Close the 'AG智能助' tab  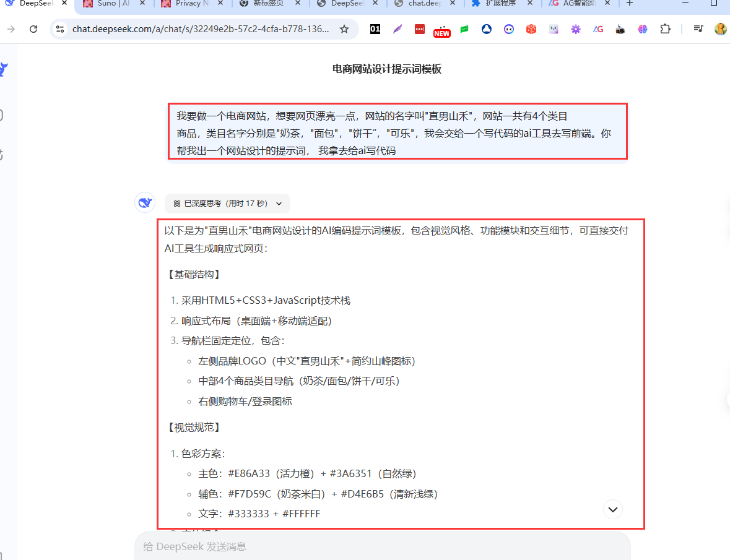607,3
